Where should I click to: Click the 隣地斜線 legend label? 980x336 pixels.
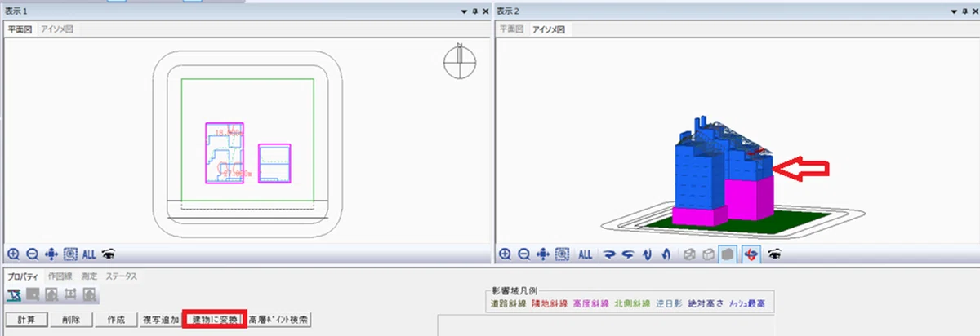point(551,303)
